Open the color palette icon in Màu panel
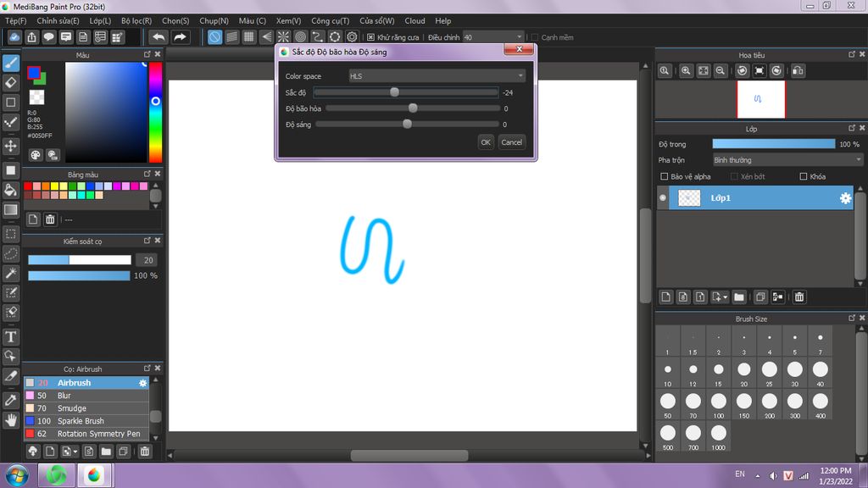 pyautogui.click(x=36, y=155)
